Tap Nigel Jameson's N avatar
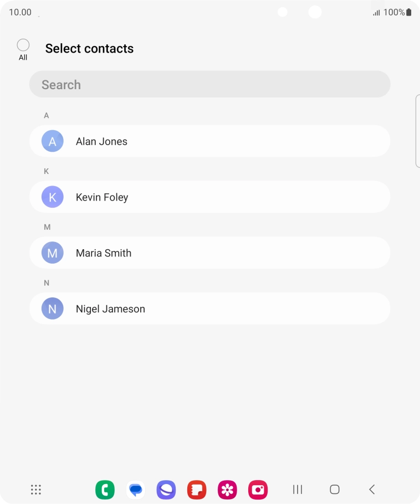Viewport: 420px width, 504px height. click(53, 309)
